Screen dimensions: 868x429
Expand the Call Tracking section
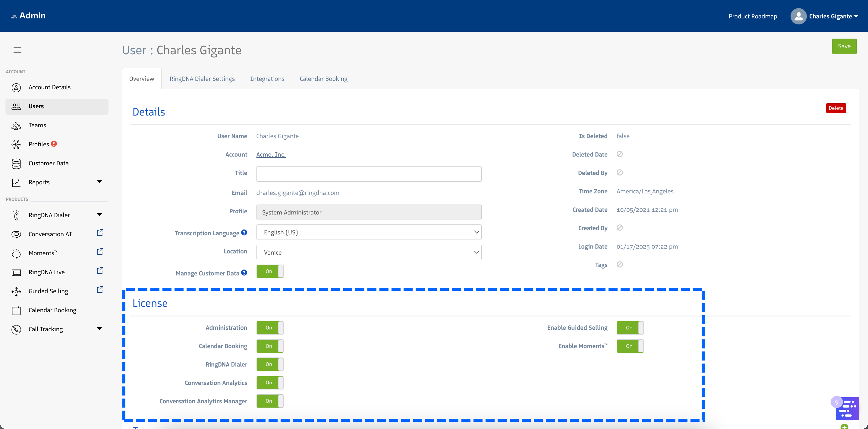99,328
